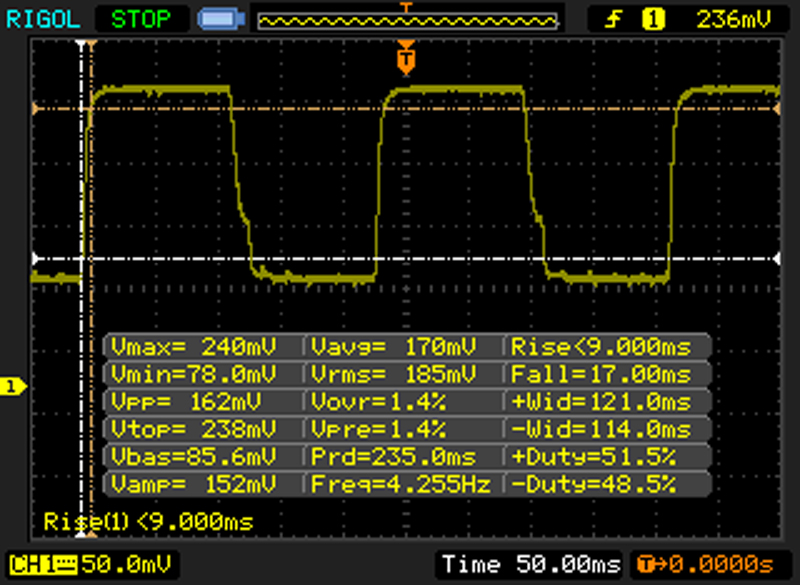This screenshot has width=800, height=585.
Task: Click the Vovr=1.4% measurement
Action: (x=378, y=402)
